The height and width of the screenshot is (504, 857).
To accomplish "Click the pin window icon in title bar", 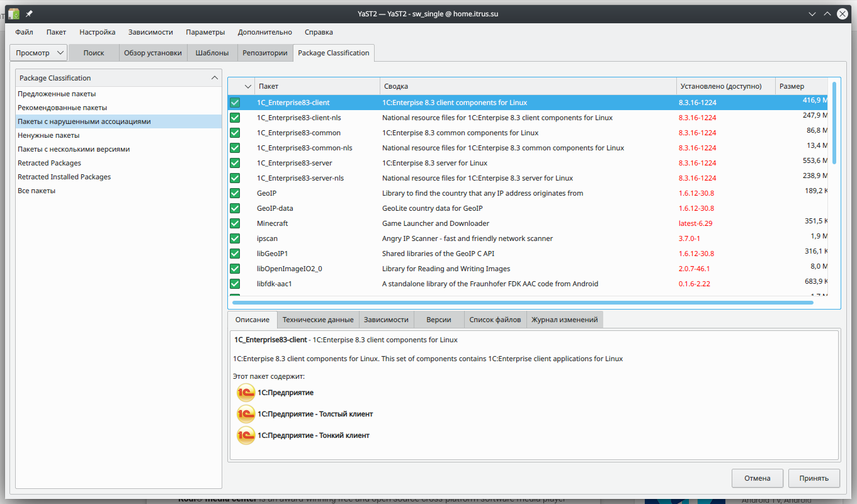I will (x=29, y=13).
